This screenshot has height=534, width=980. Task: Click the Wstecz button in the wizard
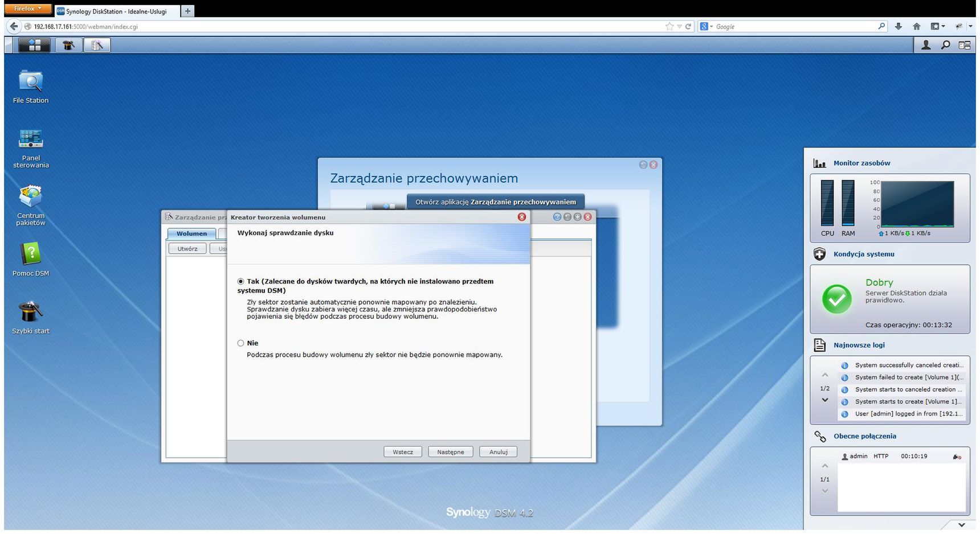tap(403, 452)
